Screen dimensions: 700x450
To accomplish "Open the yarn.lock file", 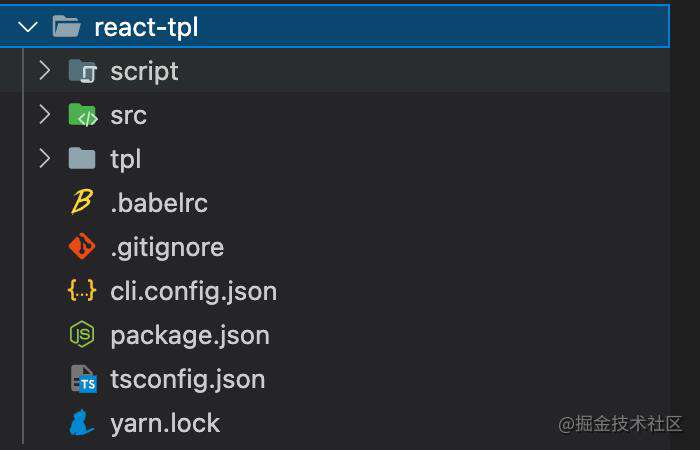I will point(165,423).
